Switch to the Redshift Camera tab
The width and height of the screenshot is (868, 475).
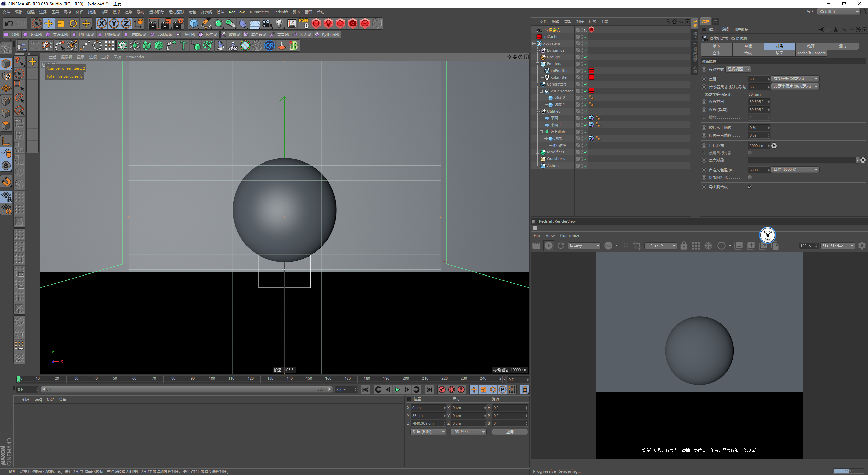coord(811,53)
